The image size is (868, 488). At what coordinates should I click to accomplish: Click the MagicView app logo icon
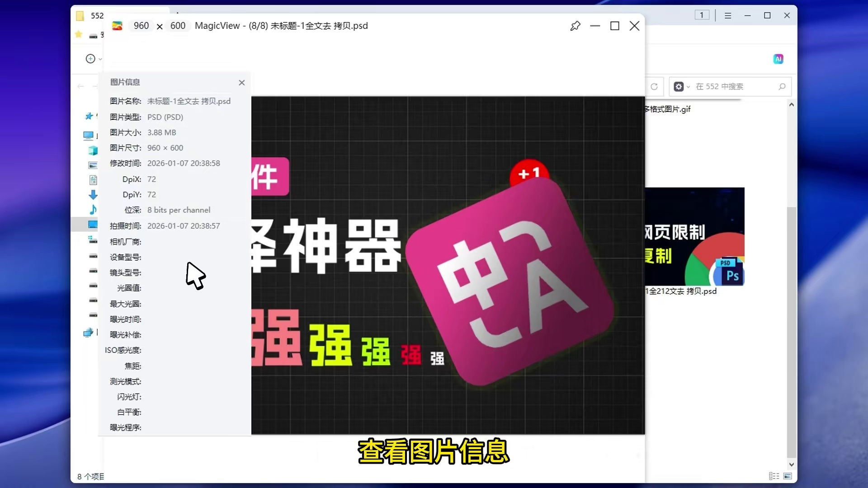(x=117, y=26)
